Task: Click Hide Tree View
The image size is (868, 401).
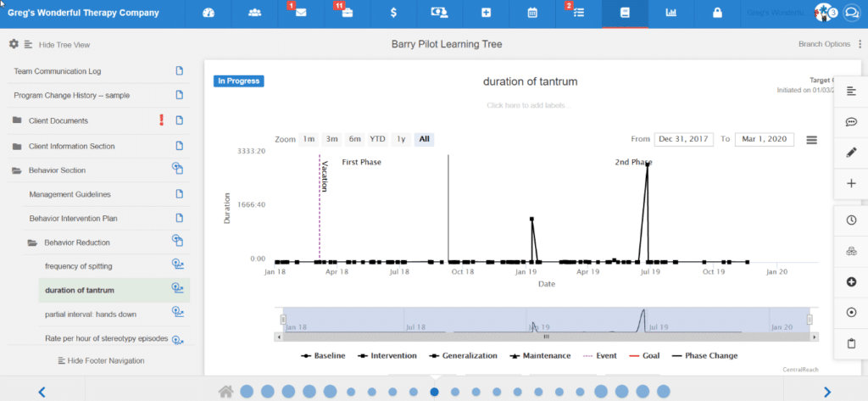Action: click(x=64, y=45)
